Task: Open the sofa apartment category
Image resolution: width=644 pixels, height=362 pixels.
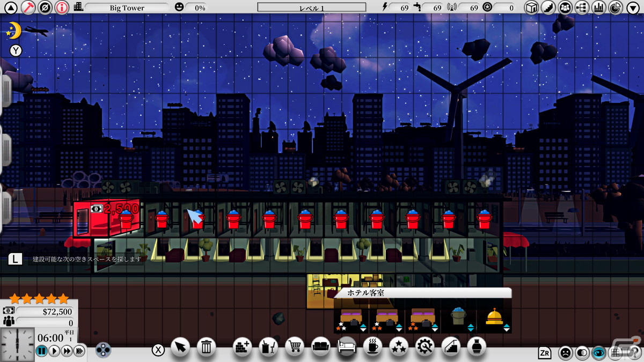Action: pyautogui.click(x=320, y=347)
